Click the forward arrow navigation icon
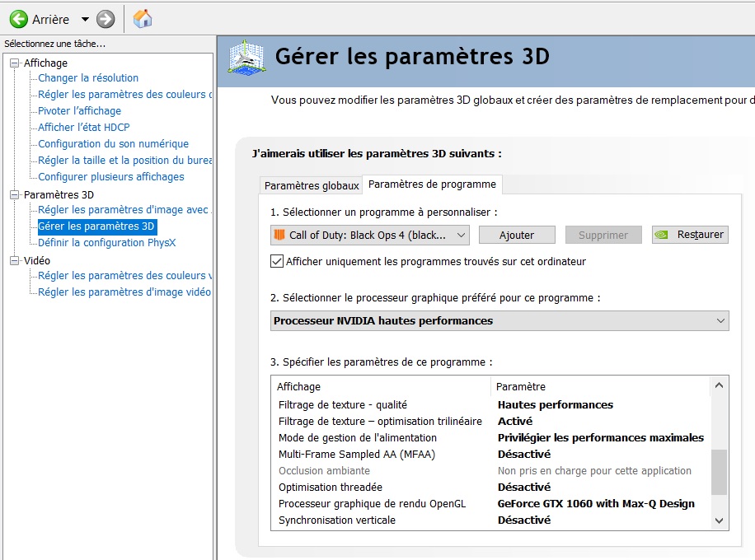 [105, 19]
